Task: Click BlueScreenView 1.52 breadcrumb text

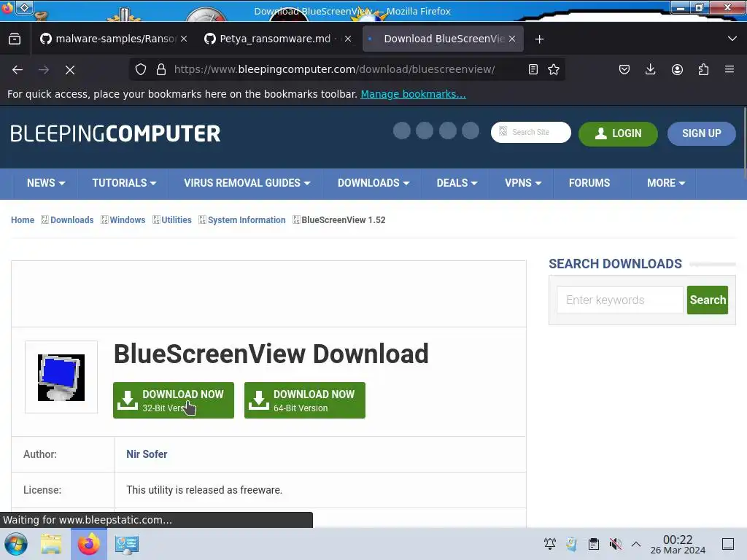Action: [x=344, y=220]
